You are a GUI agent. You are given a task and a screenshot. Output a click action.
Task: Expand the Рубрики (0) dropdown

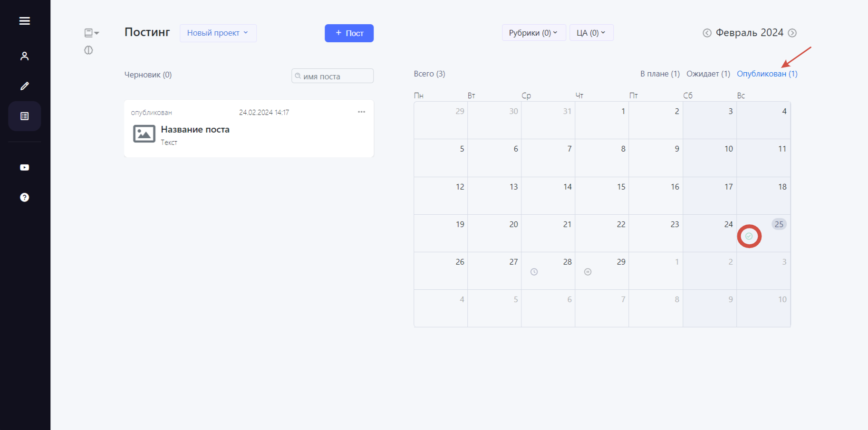tap(534, 33)
